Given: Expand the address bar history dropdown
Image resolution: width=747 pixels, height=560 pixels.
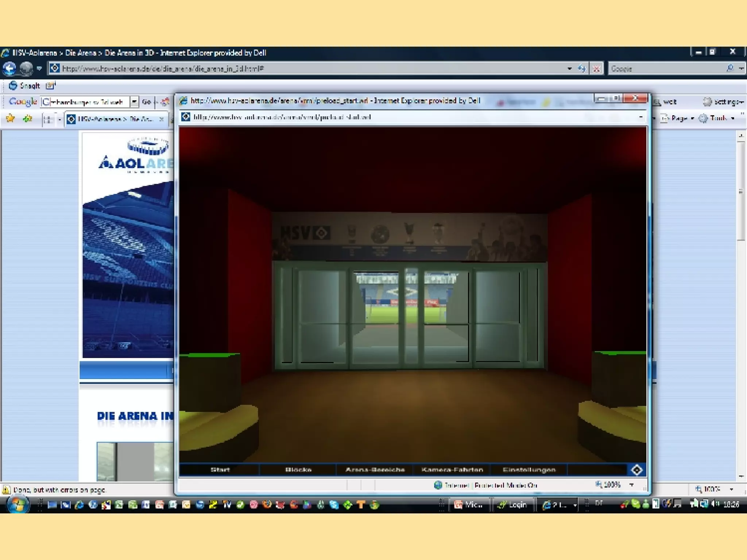Looking at the screenshot, I should (x=569, y=69).
